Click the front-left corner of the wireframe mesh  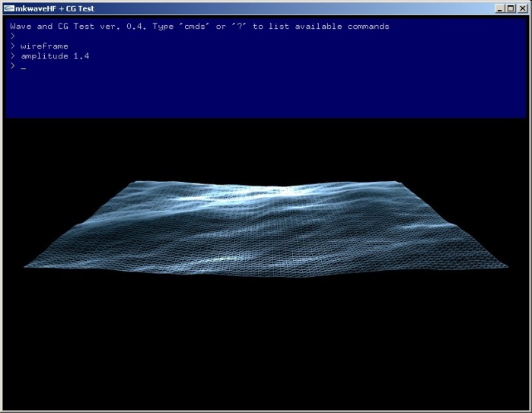[x=26, y=266]
